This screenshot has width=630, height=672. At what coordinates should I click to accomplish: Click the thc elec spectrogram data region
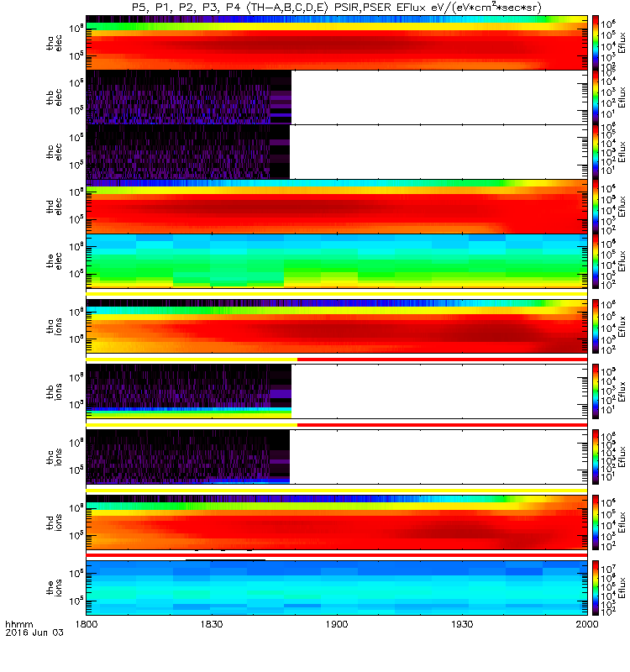[187, 152]
